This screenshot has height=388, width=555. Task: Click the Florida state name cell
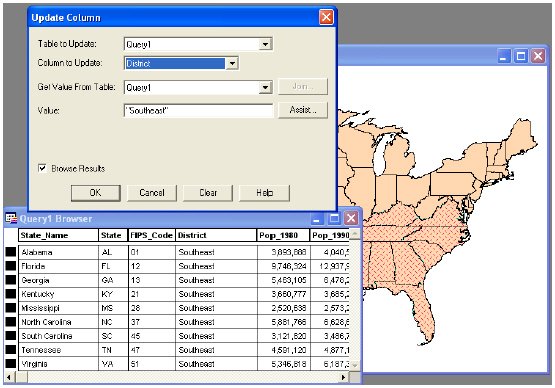point(58,266)
